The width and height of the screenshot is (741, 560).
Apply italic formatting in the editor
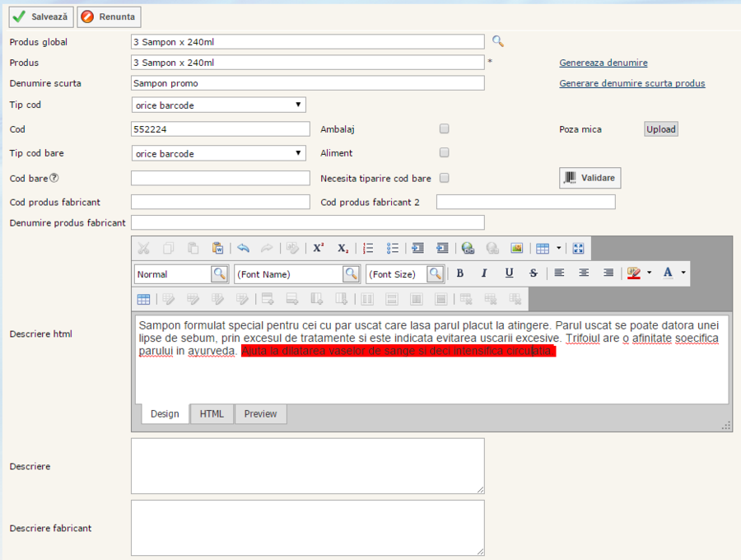point(484,273)
